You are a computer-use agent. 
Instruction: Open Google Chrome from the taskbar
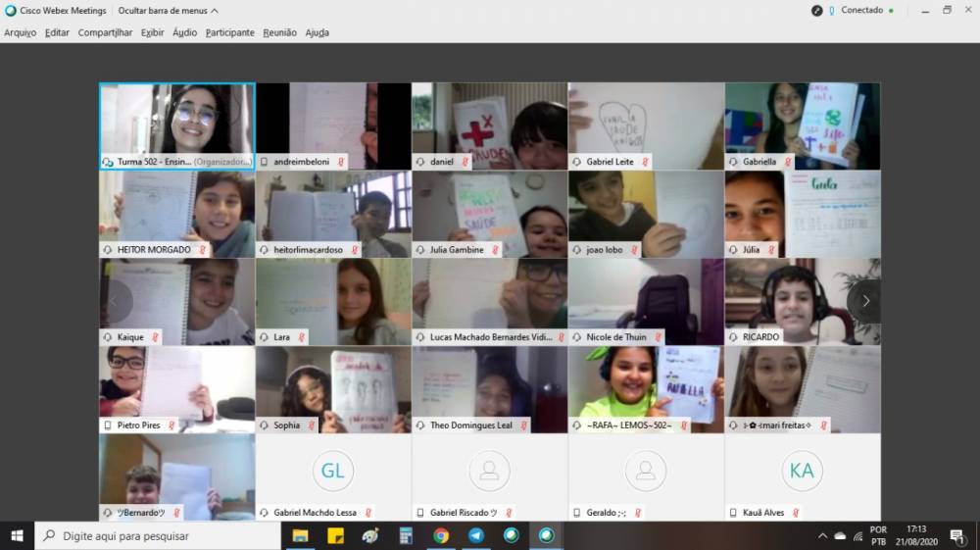click(x=441, y=535)
